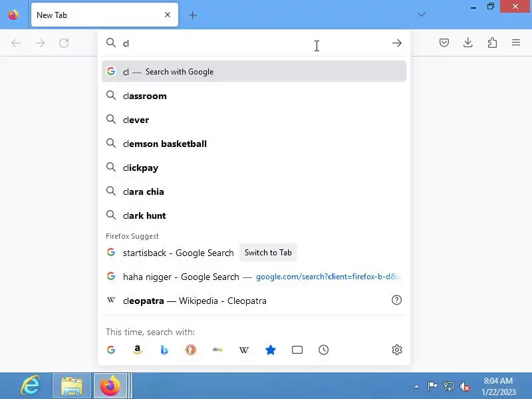Open the list all tabs chevron
The width and height of the screenshot is (532, 399).
422,15
